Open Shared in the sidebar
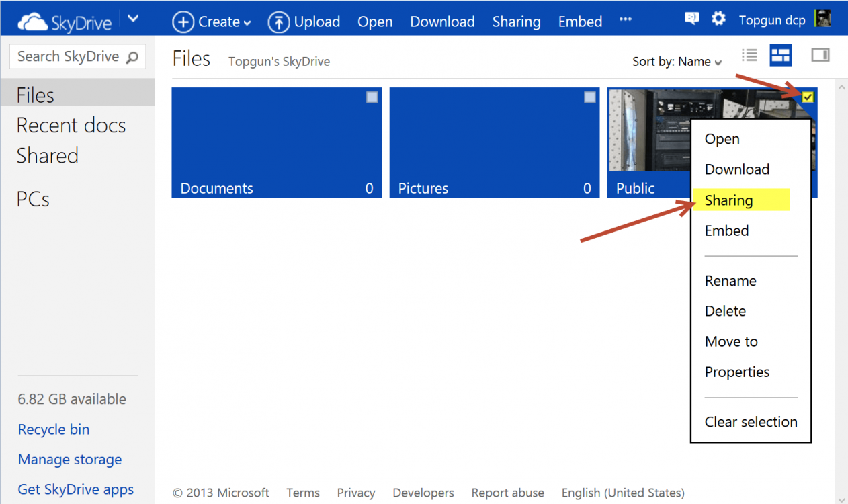Image resolution: width=848 pixels, height=504 pixels. (x=48, y=155)
